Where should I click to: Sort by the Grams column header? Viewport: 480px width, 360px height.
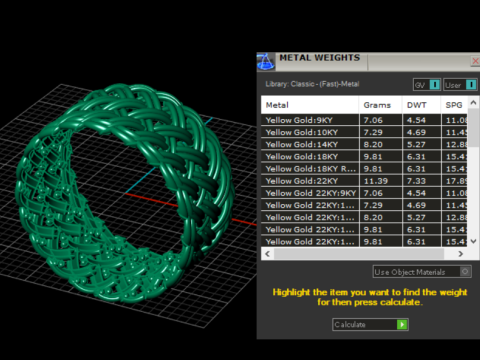point(381,105)
